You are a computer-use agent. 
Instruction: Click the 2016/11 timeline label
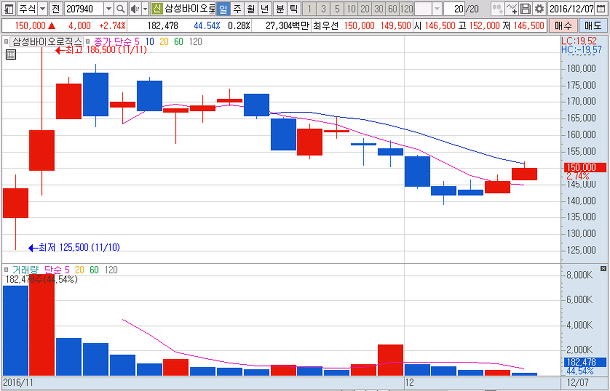[x=18, y=383]
